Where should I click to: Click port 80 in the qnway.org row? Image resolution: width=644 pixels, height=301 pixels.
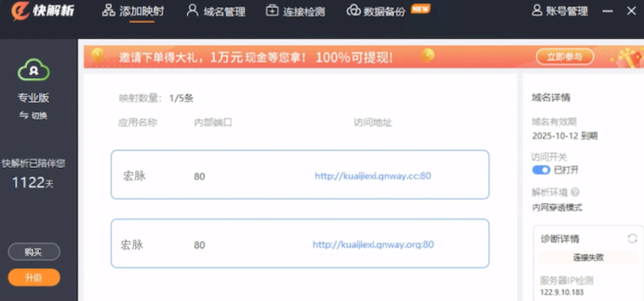[x=200, y=245]
